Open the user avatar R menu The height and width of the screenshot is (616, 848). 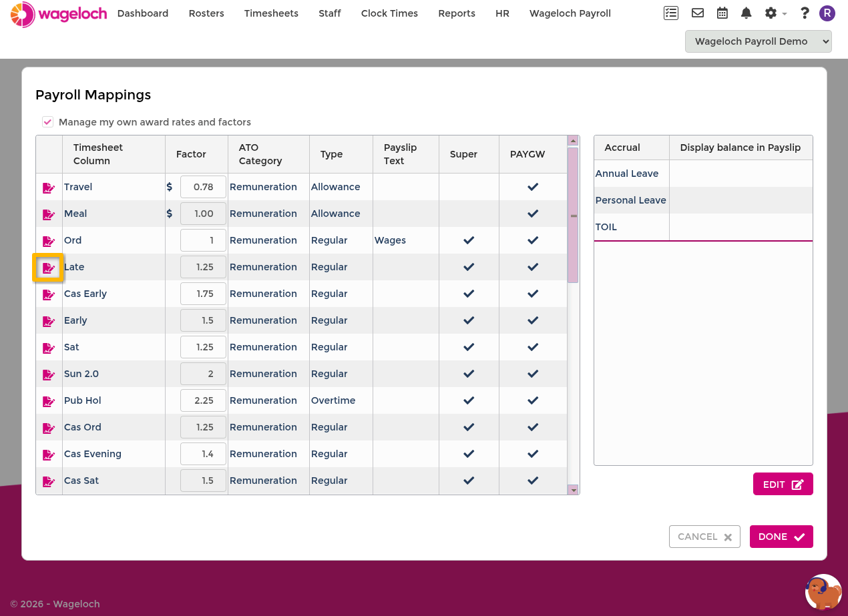(827, 13)
